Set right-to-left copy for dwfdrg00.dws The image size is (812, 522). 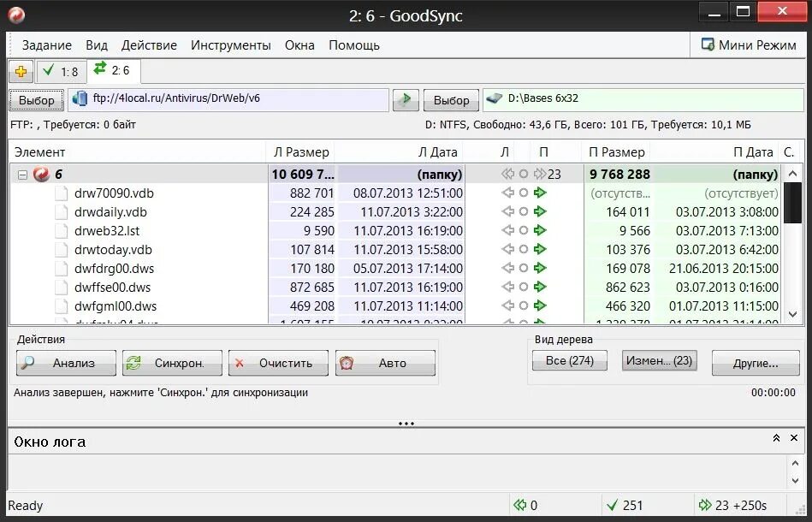pos(508,268)
